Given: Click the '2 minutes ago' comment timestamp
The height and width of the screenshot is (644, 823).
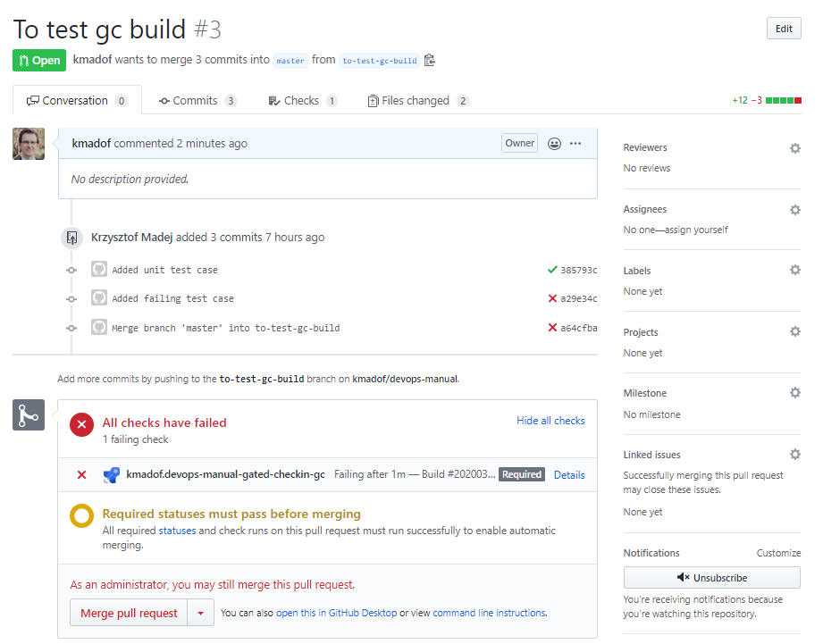Looking at the screenshot, I should [x=212, y=143].
